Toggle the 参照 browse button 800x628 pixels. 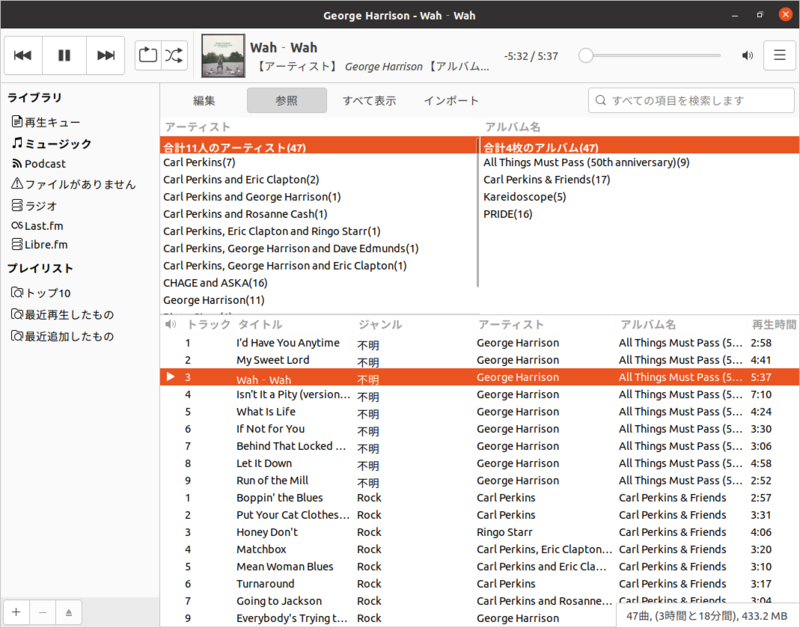point(287,101)
